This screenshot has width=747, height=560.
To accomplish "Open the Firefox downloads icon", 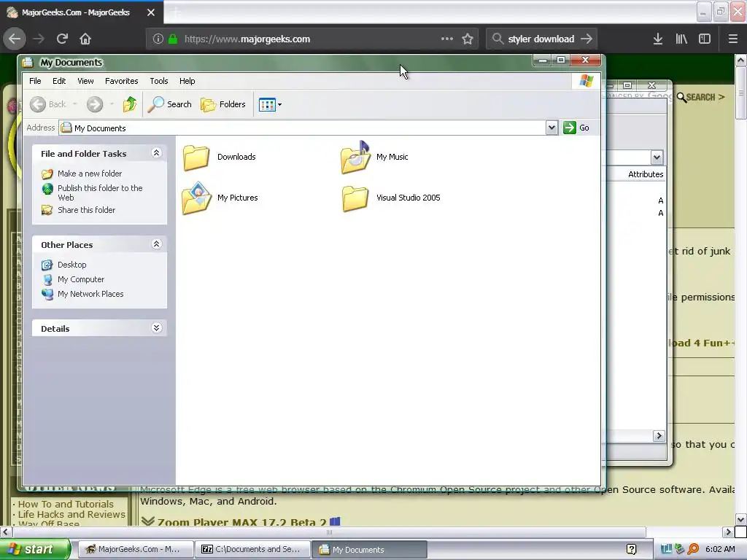I will (658, 39).
